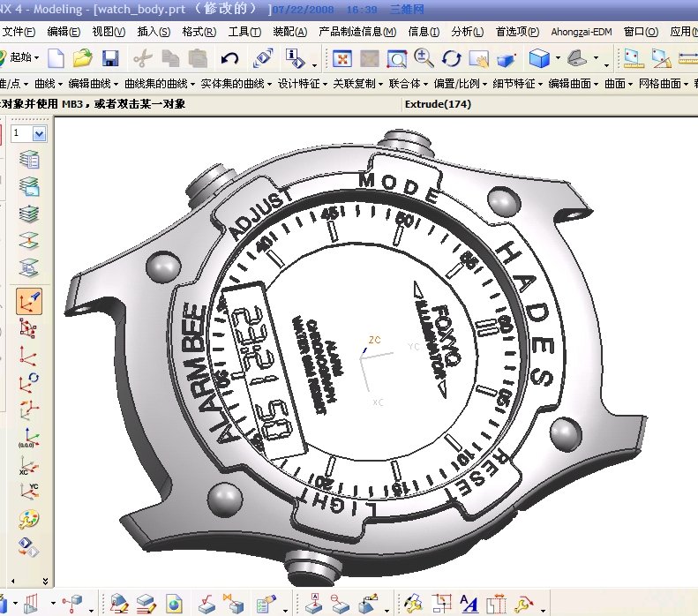This screenshot has height=616, width=698.
Task: Open the 工具(T) menu
Action: click(244, 32)
